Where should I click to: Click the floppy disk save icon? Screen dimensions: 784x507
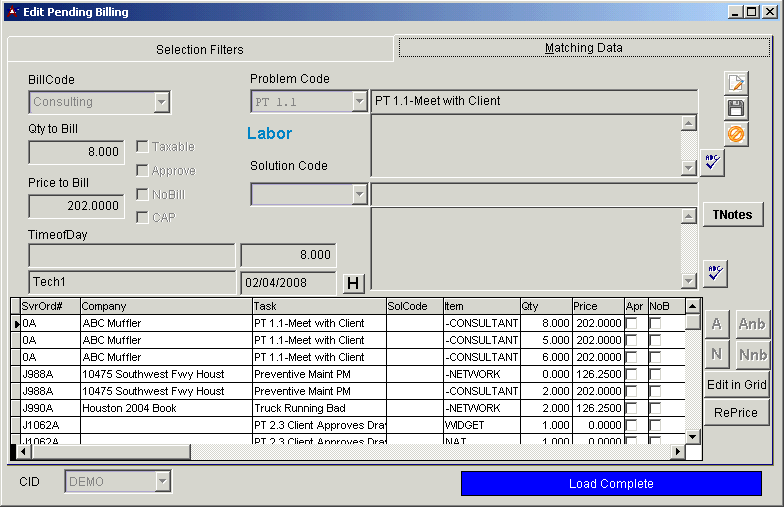tap(736, 108)
